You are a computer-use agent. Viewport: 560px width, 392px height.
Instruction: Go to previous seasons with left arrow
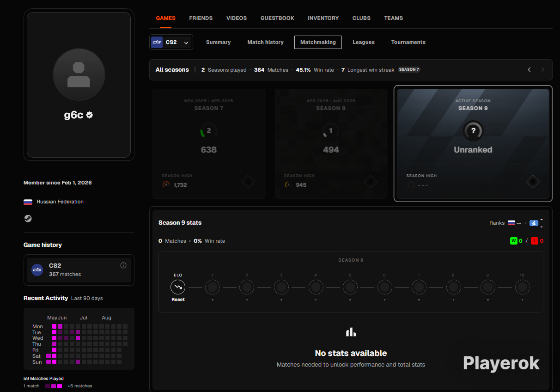[529, 70]
